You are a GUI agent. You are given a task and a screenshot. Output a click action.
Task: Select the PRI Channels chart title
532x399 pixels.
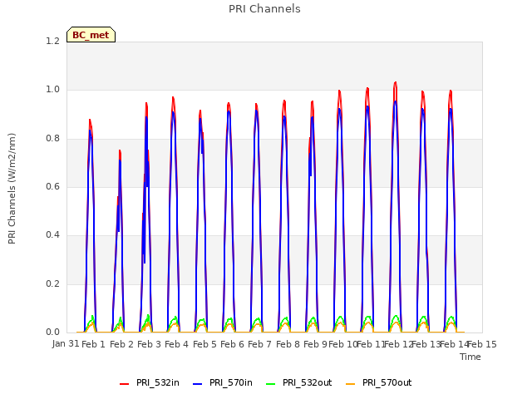coord(264,9)
